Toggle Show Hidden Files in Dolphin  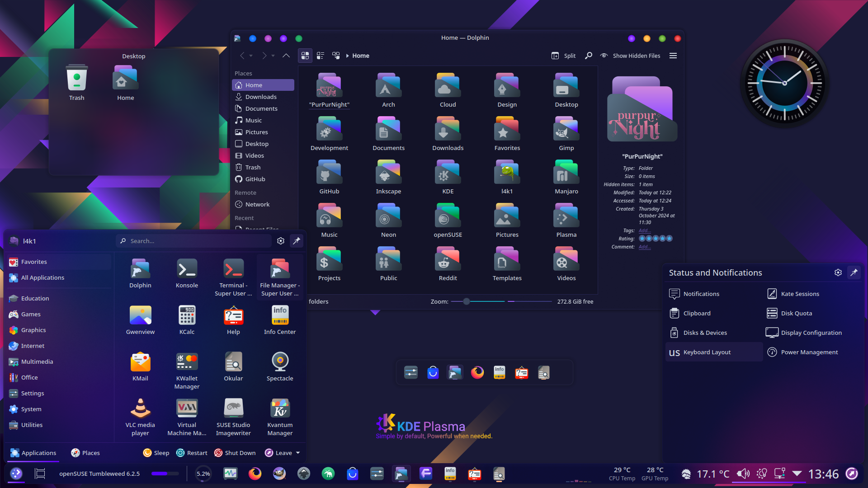tap(630, 56)
